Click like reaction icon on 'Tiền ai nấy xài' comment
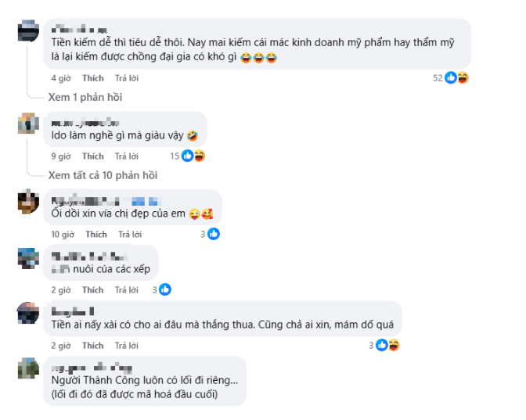 [x=381, y=345]
